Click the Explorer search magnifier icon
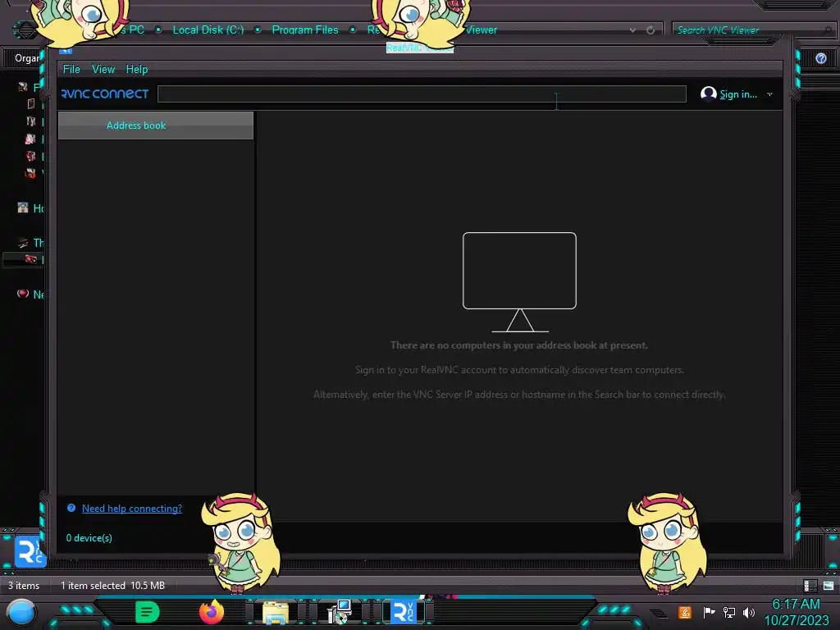 click(829, 30)
